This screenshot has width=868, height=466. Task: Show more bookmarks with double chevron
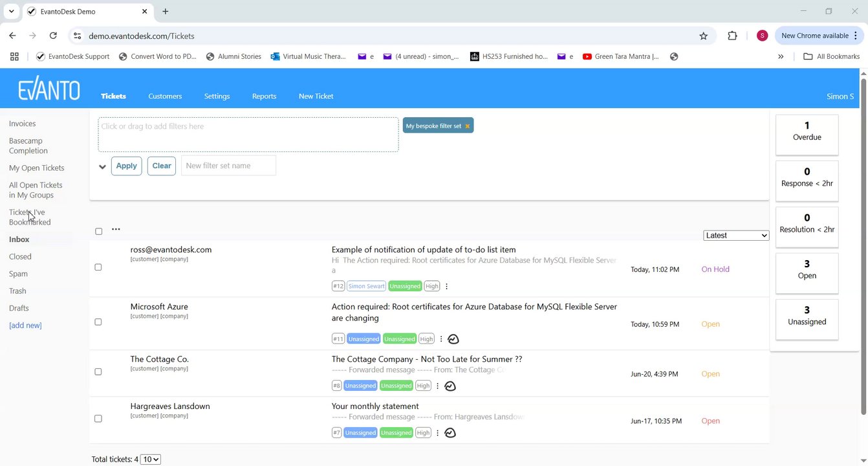coord(781,56)
